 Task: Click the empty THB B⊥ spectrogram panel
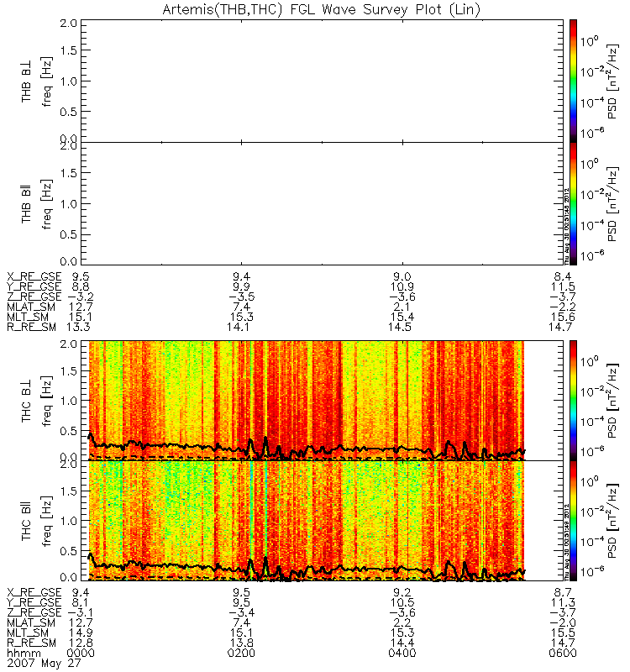point(322,81)
